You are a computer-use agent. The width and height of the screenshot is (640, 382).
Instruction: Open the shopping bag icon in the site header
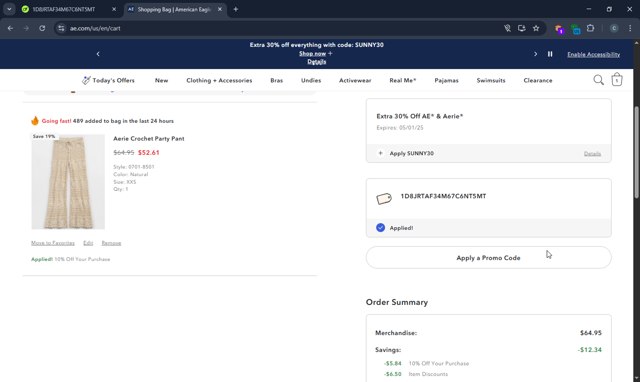click(617, 80)
